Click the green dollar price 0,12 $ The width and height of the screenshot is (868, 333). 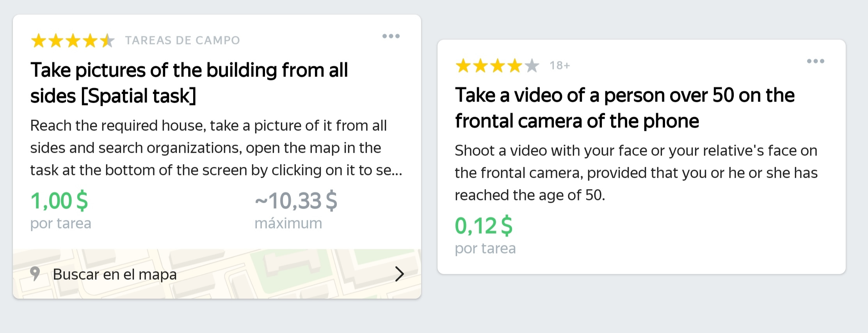484,226
